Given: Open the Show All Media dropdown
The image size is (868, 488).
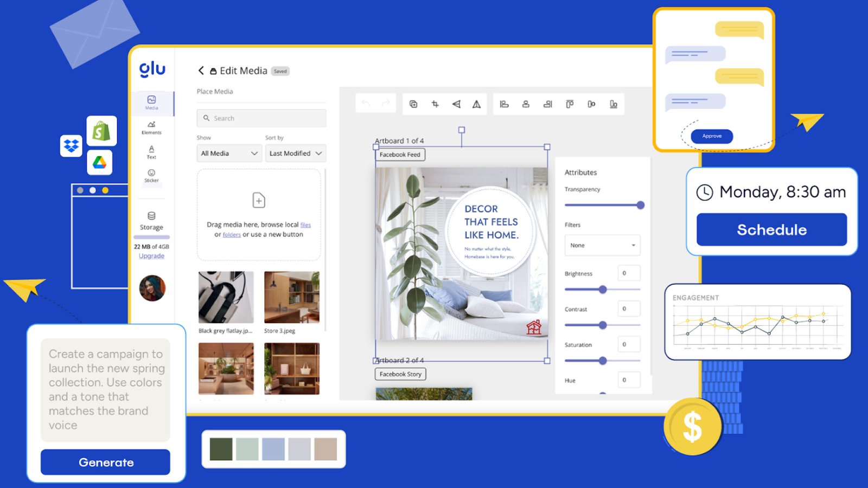Looking at the screenshot, I should coord(229,153).
